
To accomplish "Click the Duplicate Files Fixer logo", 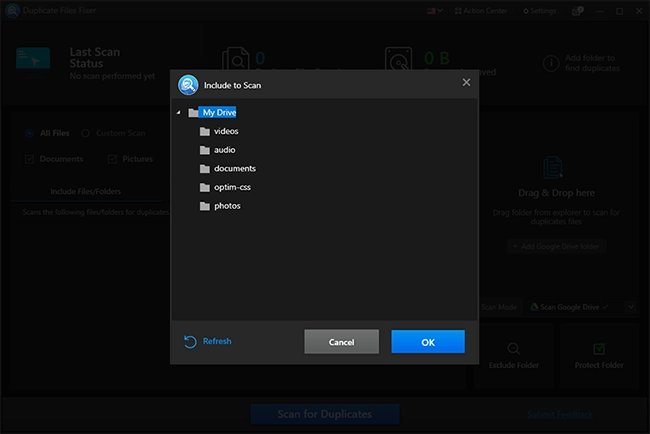I will (12, 10).
